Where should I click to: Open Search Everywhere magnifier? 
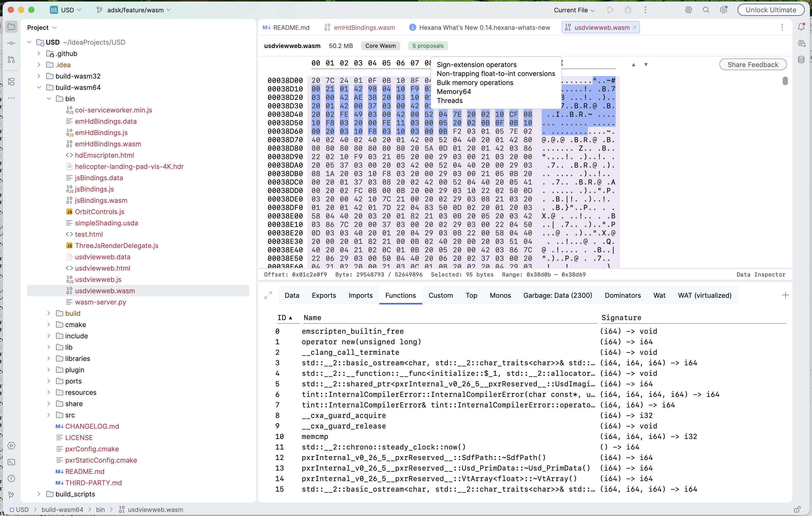point(706,10)
